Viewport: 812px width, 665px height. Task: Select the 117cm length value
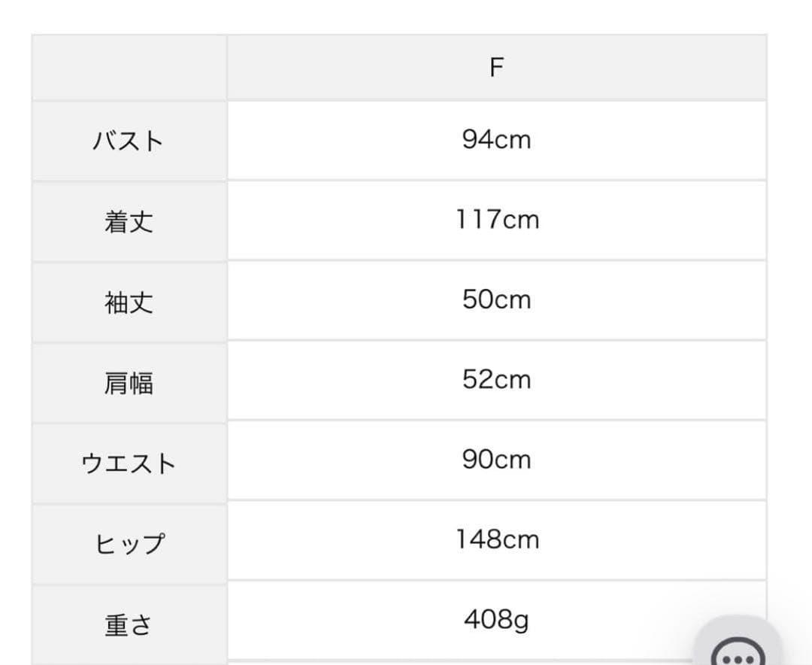(x=496, y=220)
